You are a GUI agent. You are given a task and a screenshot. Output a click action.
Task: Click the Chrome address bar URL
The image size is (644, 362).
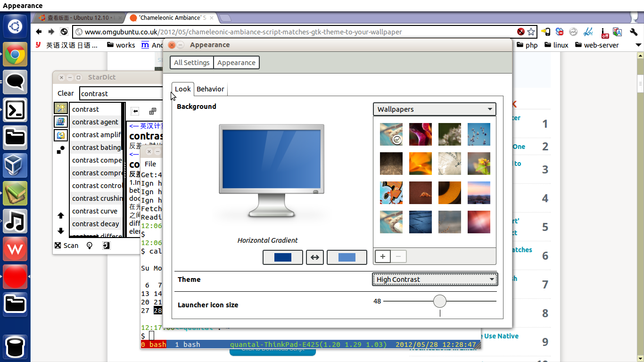pyautogui.click(x=243, y=32)
